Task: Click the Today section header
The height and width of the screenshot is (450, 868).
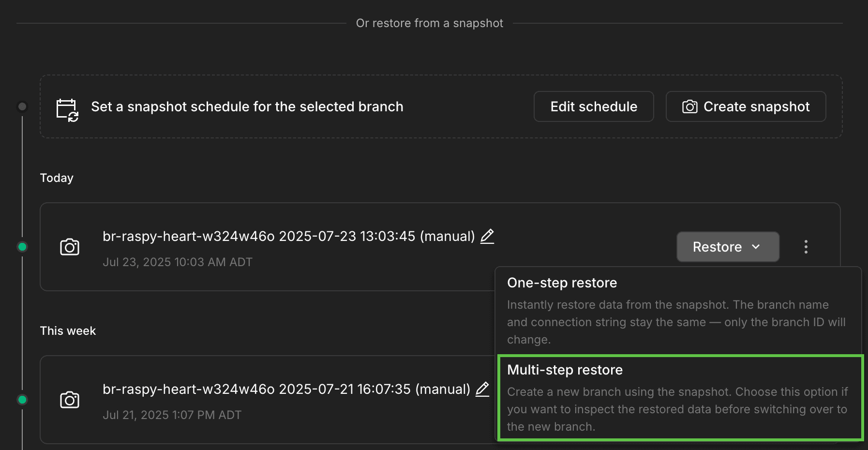Action: click(56, 178)
